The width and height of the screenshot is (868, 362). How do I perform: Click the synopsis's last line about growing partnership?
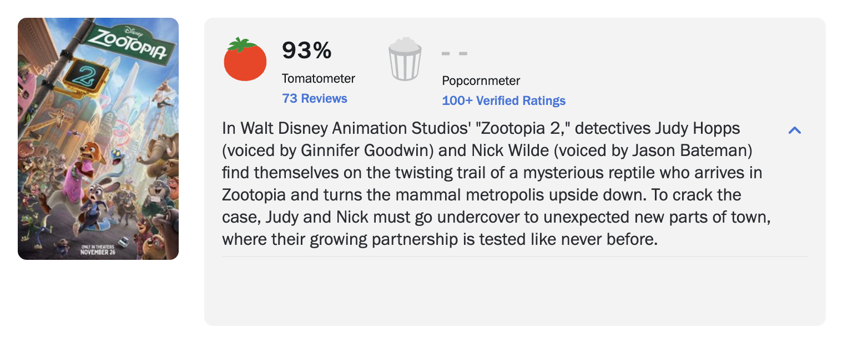coord(440,240)
